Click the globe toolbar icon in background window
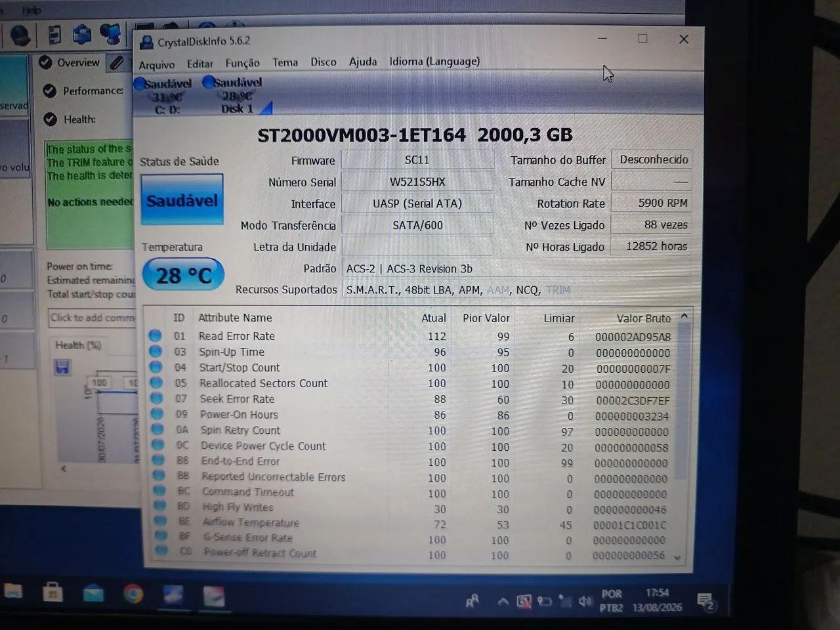This screenshot has height=630, width=840. click(x=20, y=35)
